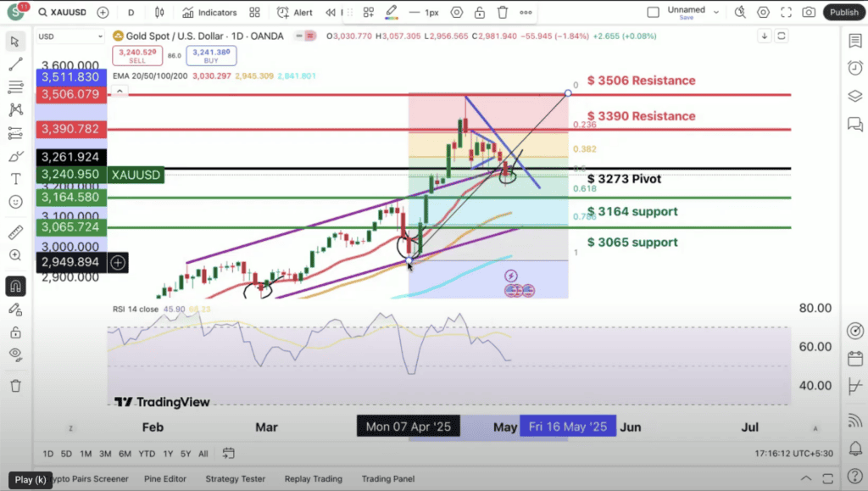Screen dimensions: 868x491
Task: Toggle stay in drawing mode
Action: tap(15, 310)
